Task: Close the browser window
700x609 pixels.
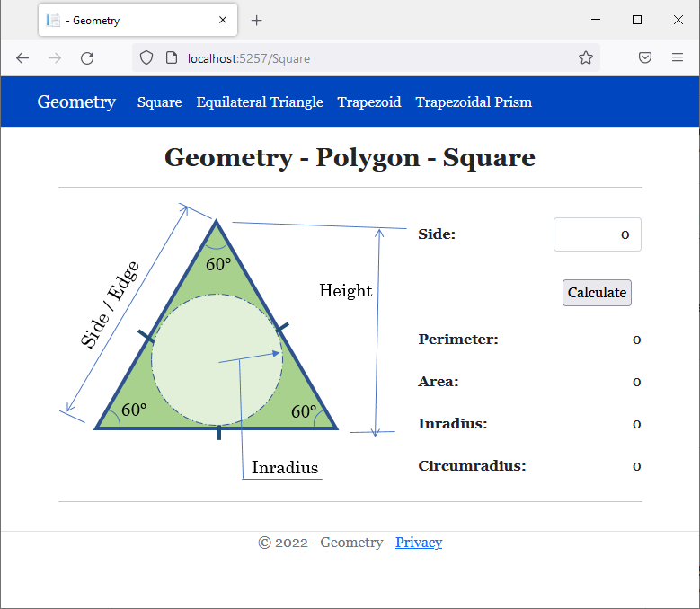Action: click(678, 20)
